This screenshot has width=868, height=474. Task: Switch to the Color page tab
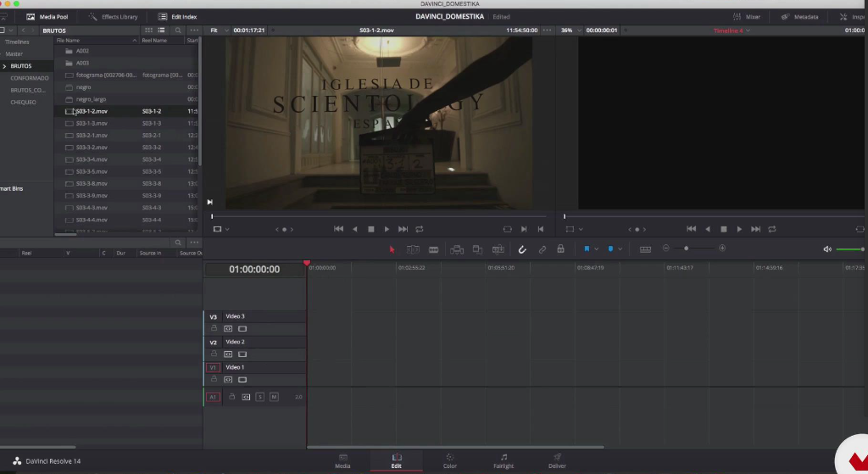point(450,460)
